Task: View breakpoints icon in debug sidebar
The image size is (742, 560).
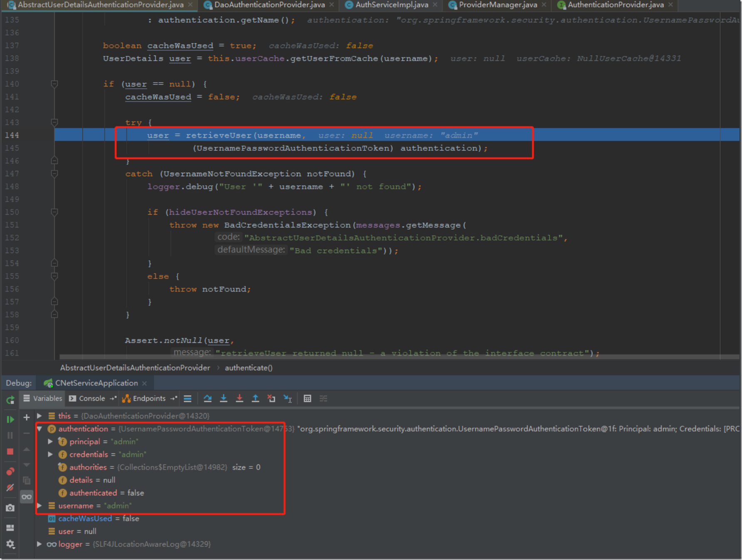Action: pos(10,471)
